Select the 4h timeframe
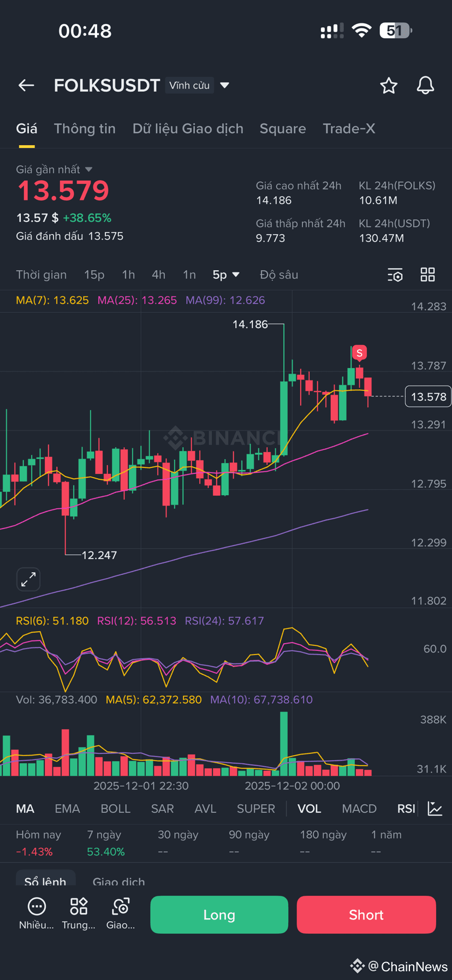The image size is (452, 980). point(158,275)
